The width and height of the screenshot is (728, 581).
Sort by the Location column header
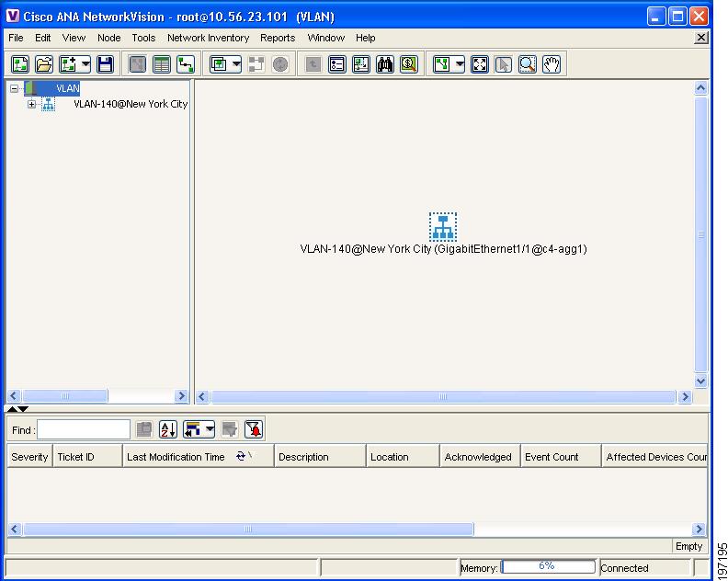point(403,457)
